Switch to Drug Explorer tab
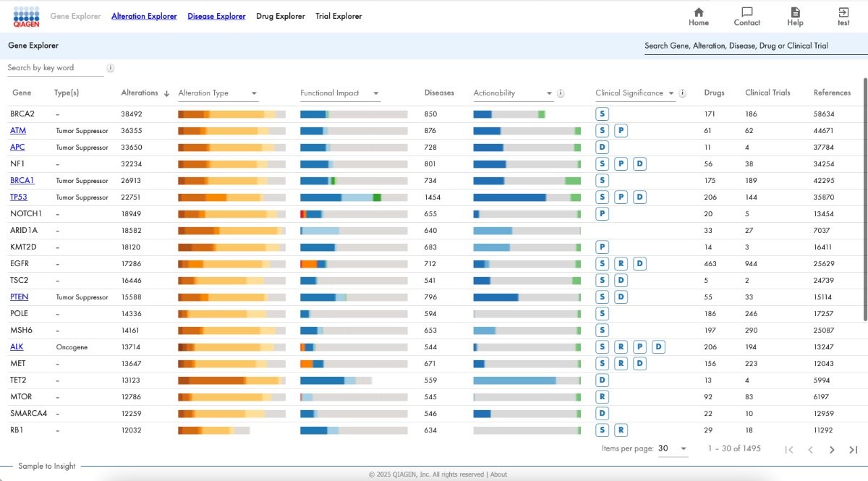The height and width of the screenshot is (481, 868). (x=281, y=16)
